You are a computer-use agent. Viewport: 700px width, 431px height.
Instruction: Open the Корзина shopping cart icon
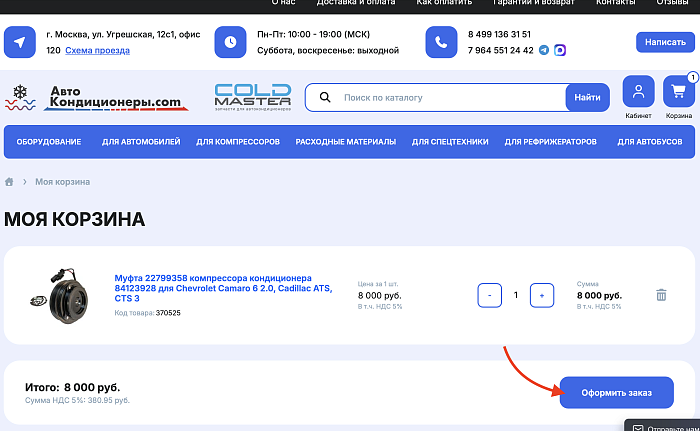(x=679, y=92)
